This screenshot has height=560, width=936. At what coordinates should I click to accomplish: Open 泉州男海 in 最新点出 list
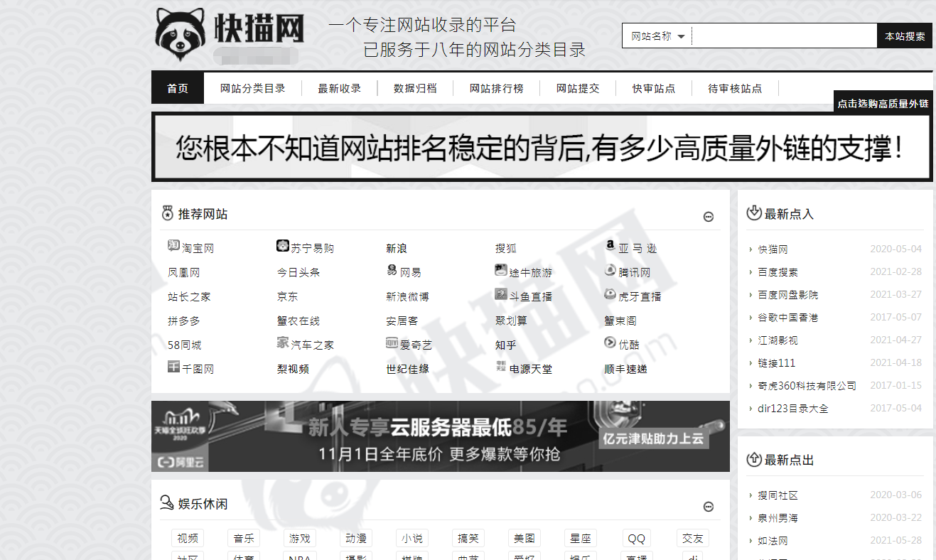(778, 518)
